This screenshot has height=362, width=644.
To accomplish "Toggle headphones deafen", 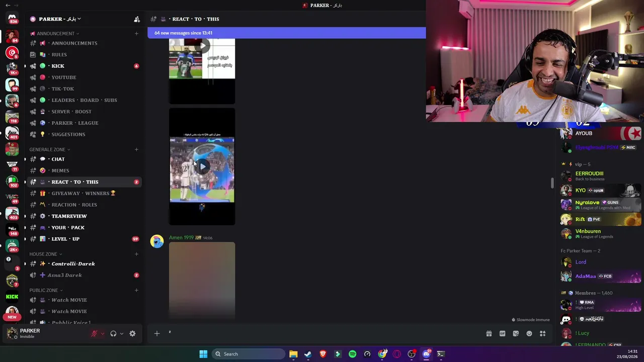I will point(113,333).
